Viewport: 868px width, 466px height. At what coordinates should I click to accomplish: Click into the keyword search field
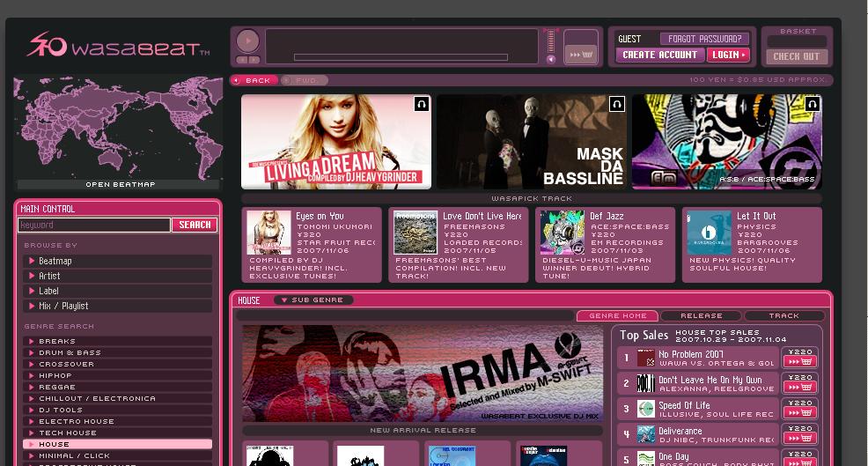coord(94,225)
